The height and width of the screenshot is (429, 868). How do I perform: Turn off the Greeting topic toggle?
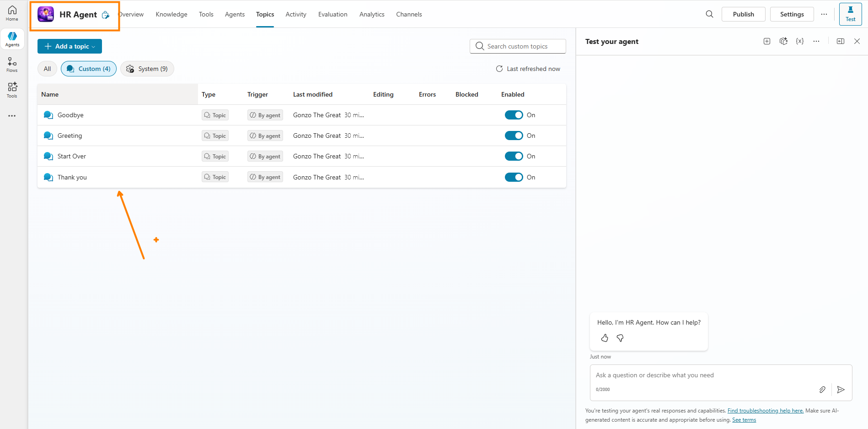tap(514, 136)
